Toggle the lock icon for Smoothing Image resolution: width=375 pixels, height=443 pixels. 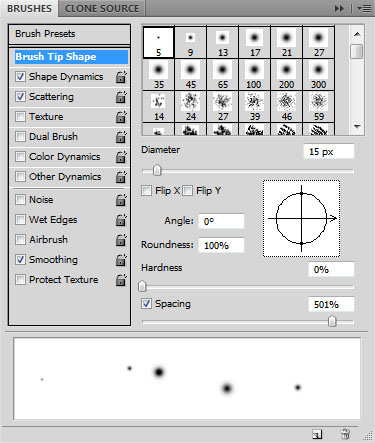(x=121, y=260)
